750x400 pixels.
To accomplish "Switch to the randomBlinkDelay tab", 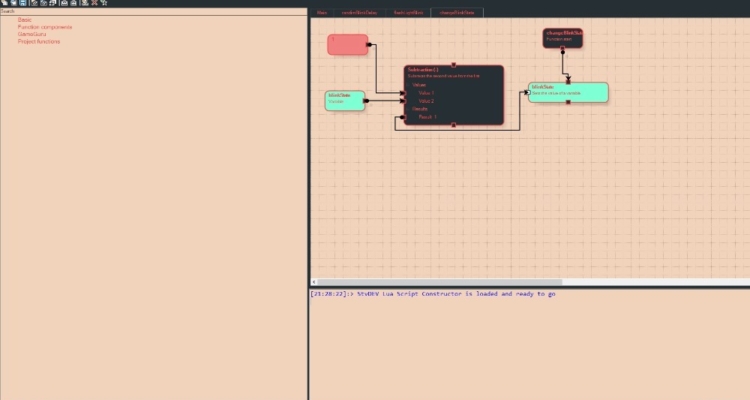I will [359, 12].
